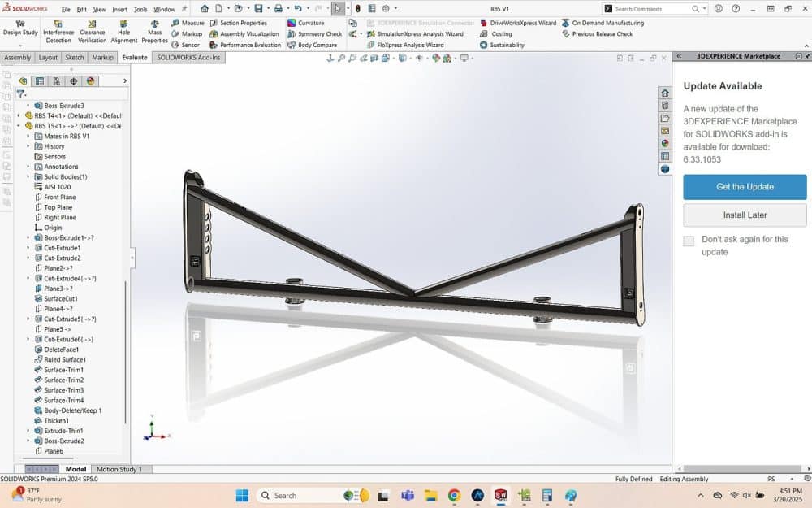Open Interference Detection tool
The height and width of the screenshot is (508, 812).
(x=58, y=31)
